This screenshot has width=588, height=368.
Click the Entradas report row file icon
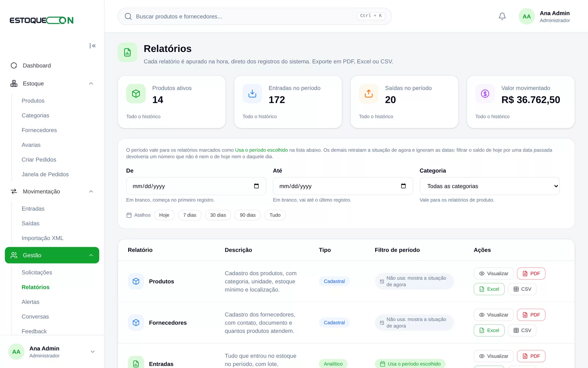click(x=136, y=364)
